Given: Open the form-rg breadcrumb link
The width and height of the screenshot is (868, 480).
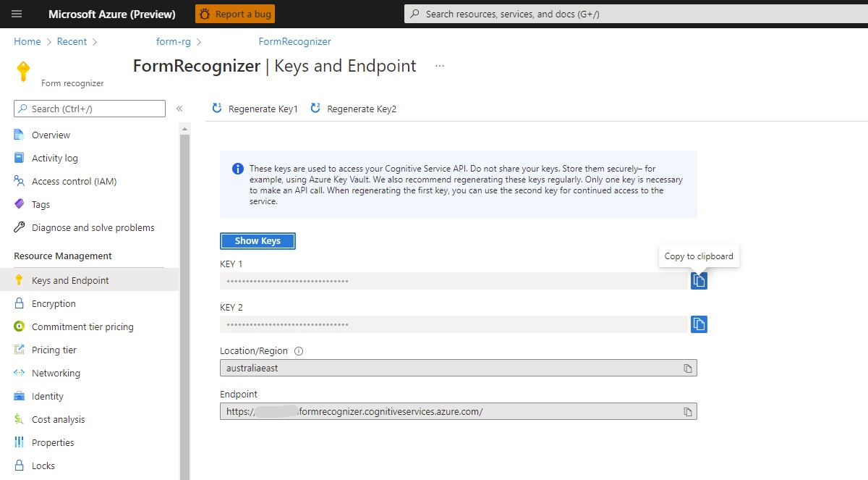Looking at the screenshot, I should tap(173, 41).
